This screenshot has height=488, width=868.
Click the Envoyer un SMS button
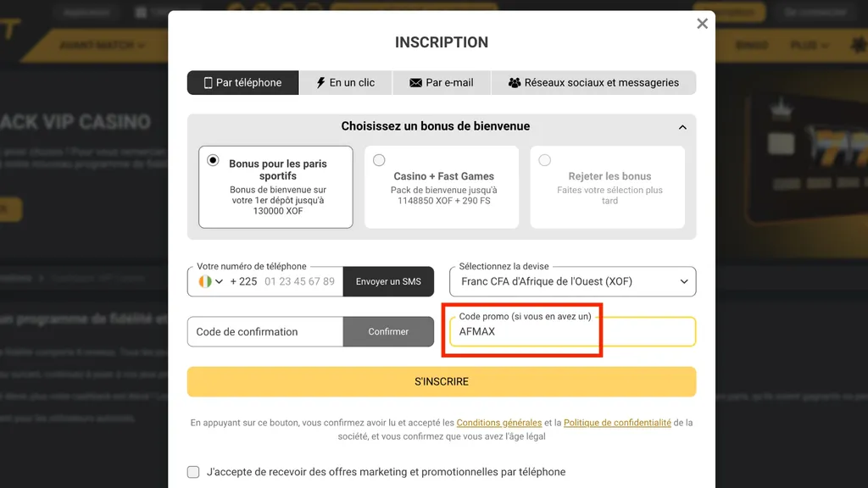point(388,281)
